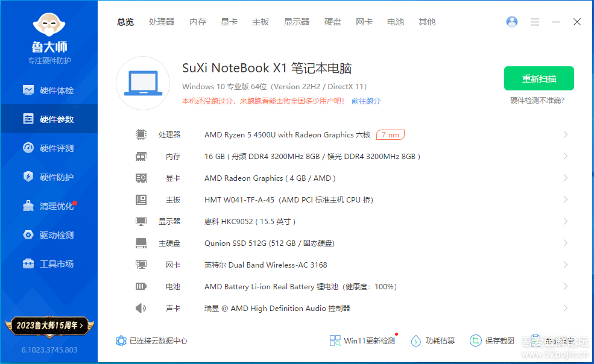Expand the 电池 row chevron
The image size is (594, 364).
click(565, 286)
